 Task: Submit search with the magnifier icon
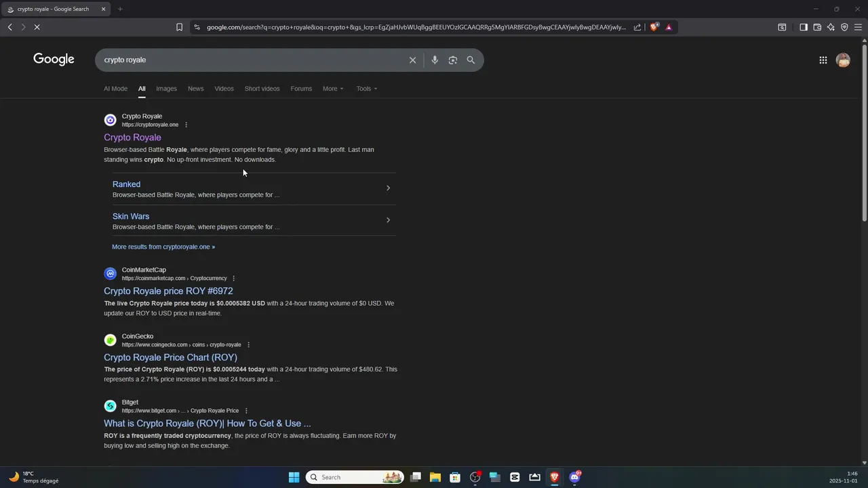pyautogui.click(x=471, y=60)
